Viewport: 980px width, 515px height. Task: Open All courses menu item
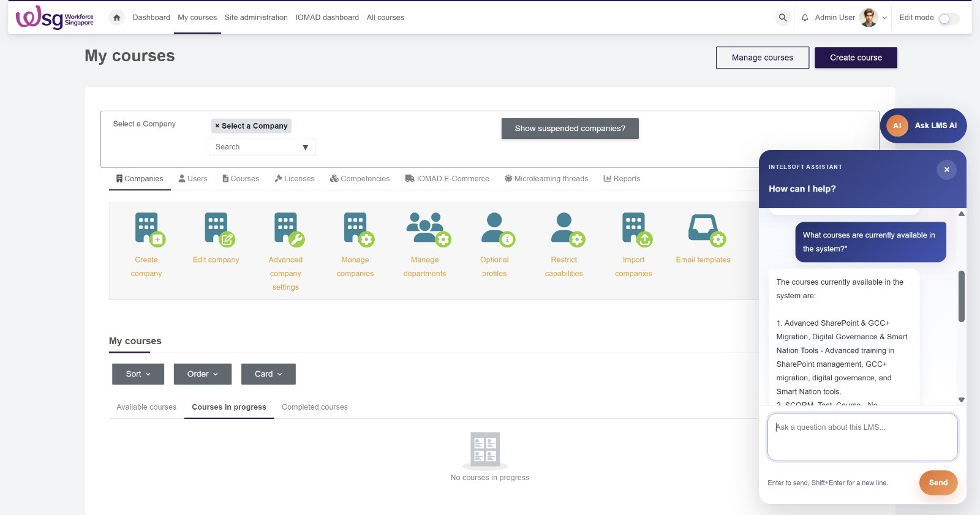tap(385, 18)
